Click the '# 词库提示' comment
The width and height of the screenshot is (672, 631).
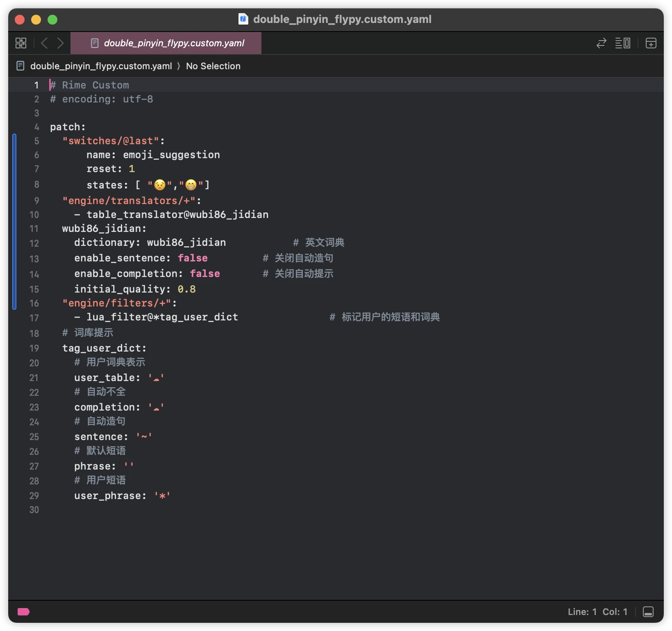click(x=88, y=333)
